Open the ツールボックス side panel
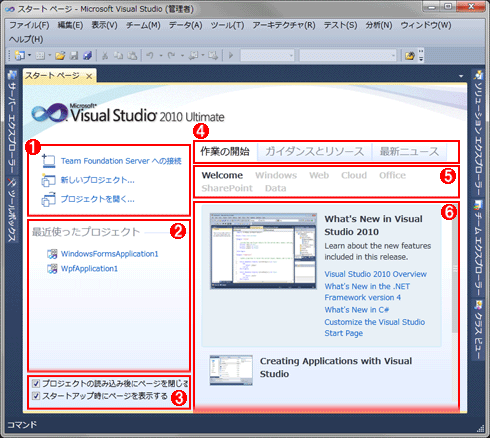The image size is (490, 438). pyautogui.click(x=12, y=209)
